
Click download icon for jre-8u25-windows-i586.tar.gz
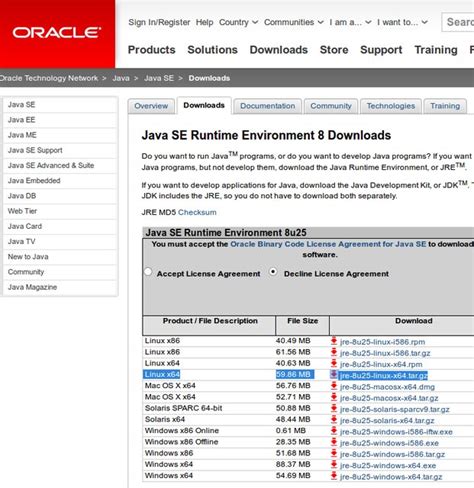pyautogui.click(x=334, y=453)
